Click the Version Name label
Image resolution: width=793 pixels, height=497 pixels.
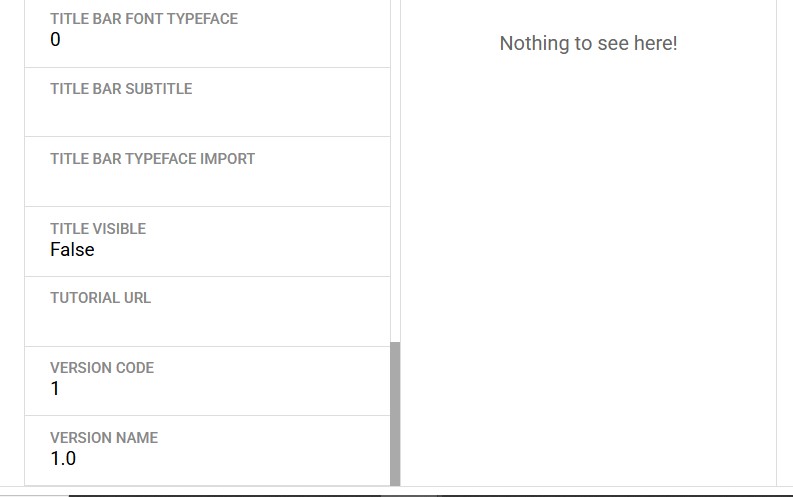coord(104,438)
